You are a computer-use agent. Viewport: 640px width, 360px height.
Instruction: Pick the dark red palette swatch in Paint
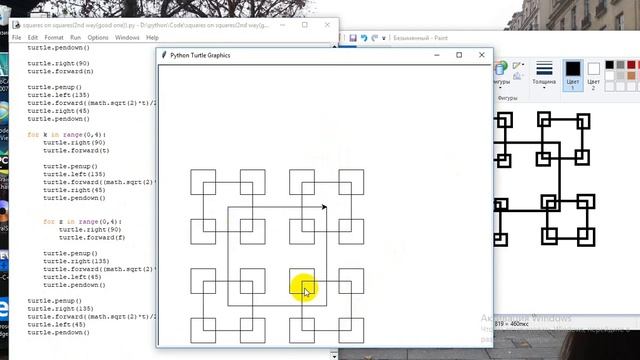[x=631, y=65]
